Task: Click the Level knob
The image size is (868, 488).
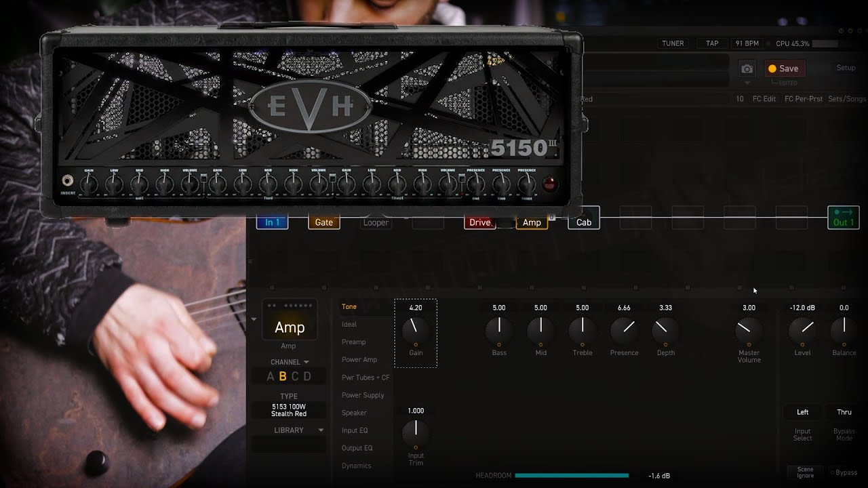Action: coord(802,330)
